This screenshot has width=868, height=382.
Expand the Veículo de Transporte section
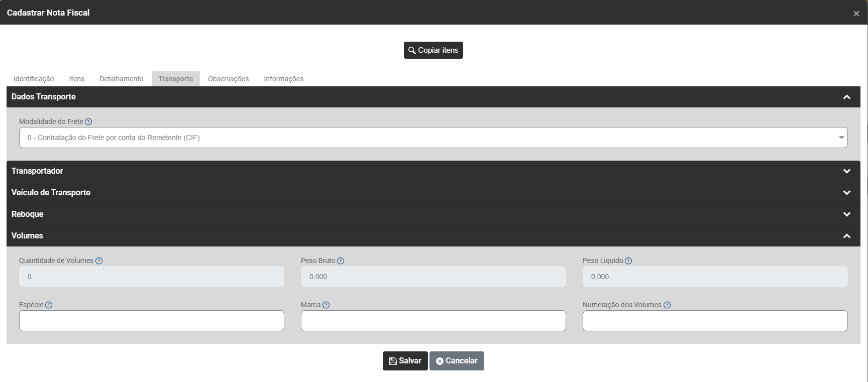846,193
